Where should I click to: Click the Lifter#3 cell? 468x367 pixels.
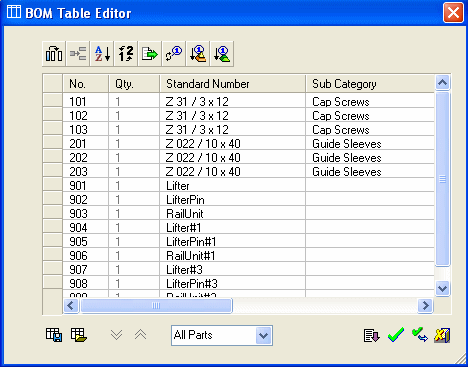tap(233, 270)
